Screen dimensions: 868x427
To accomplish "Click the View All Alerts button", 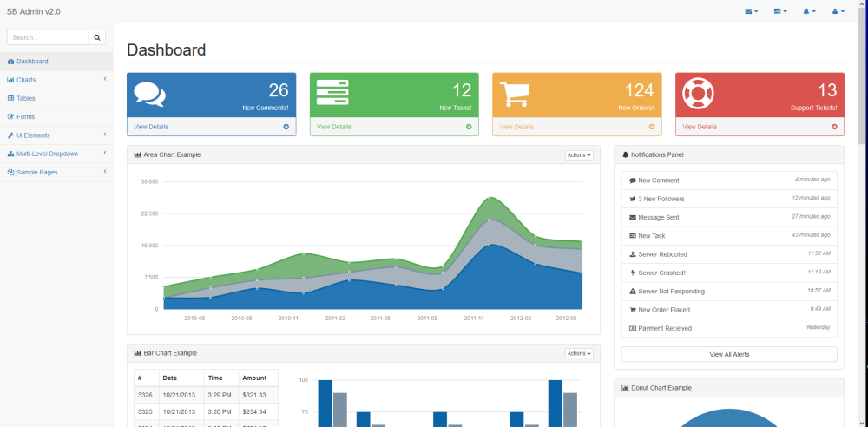I will click(x=729, y=354).
